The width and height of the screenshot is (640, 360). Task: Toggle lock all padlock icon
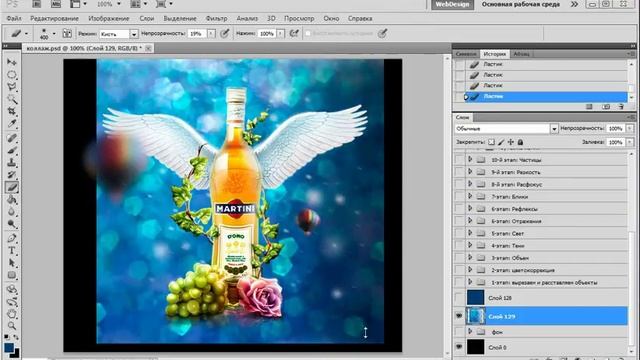click(x=520, y=142)
